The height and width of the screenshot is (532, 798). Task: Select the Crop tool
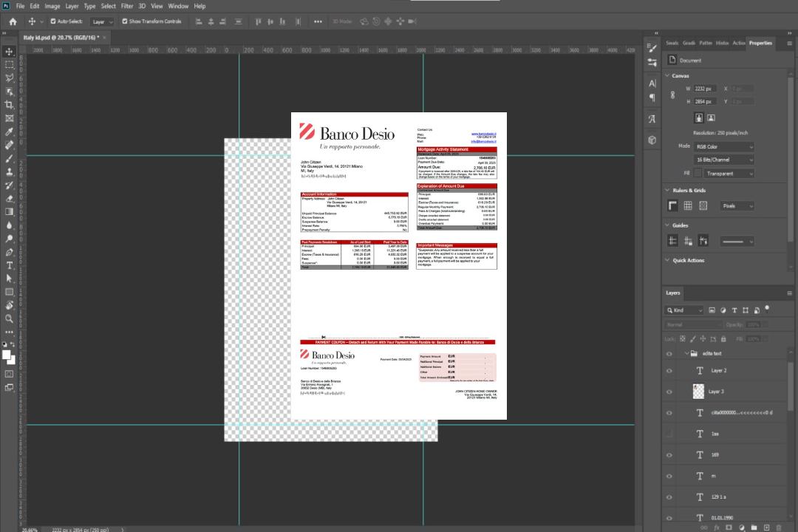(10, 105)
